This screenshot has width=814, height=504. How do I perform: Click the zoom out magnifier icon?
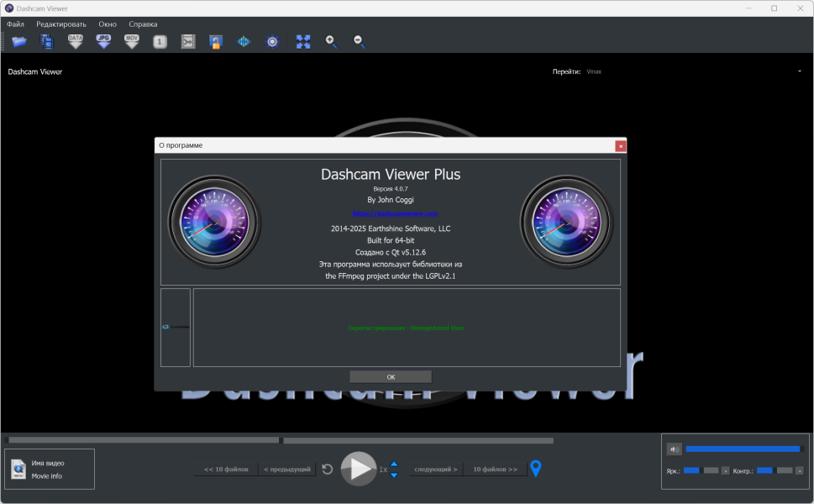point(359,41)
